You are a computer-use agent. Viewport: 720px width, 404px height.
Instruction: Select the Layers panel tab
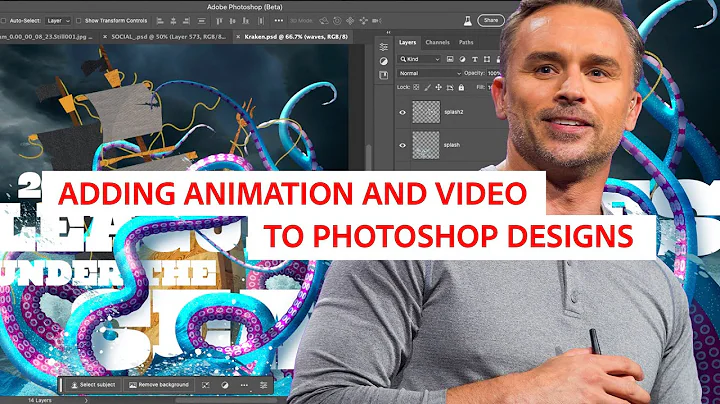[407, 42]
